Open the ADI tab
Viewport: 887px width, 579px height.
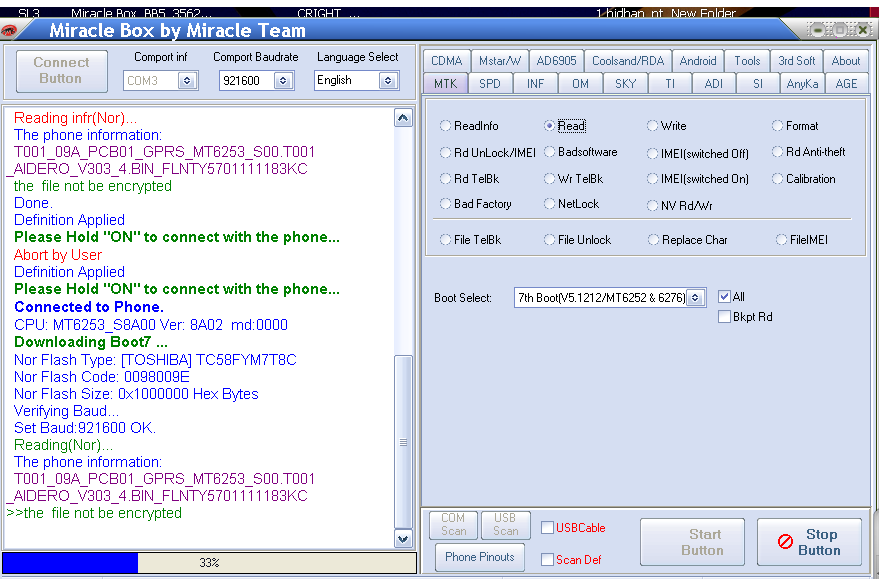(714, 84)
